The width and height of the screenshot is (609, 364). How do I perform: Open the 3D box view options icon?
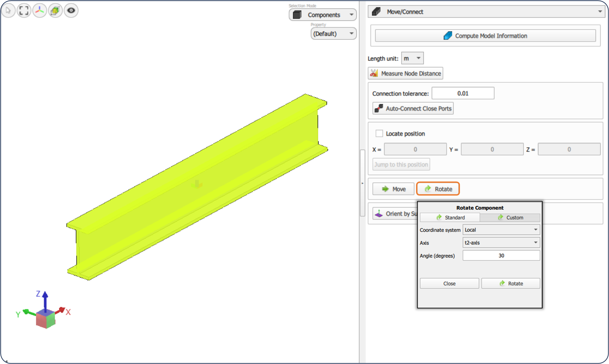point(55,11)
